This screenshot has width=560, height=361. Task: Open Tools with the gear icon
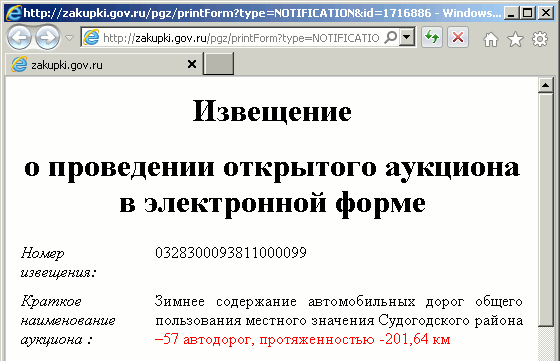(540, 39)
